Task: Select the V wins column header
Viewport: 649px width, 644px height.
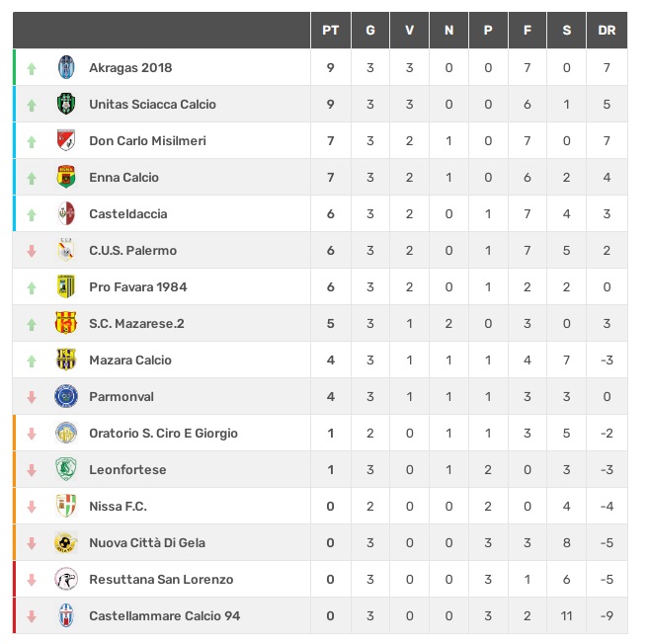Action: (409, 31)
